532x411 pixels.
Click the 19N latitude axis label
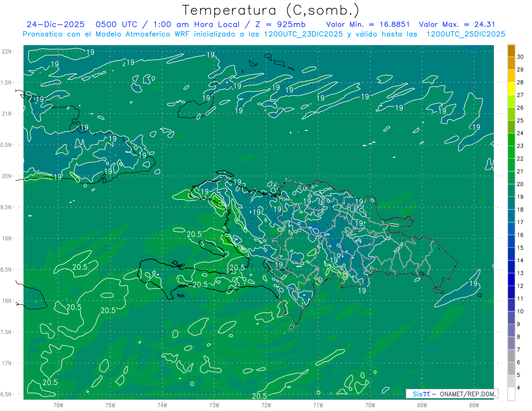7,238
